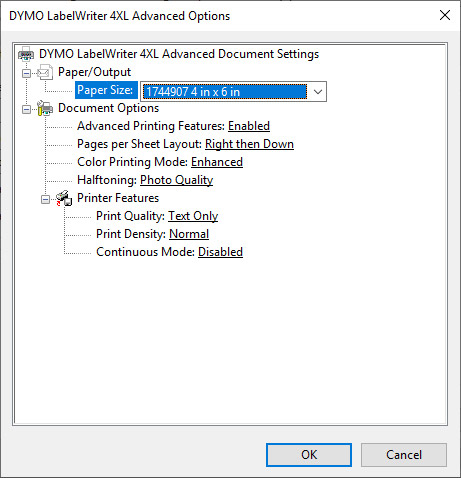This screenshot has height=478, width=461.
Task: Select the Paper/Output tree label
Action: pyautogui.click(x=94, y=72)
